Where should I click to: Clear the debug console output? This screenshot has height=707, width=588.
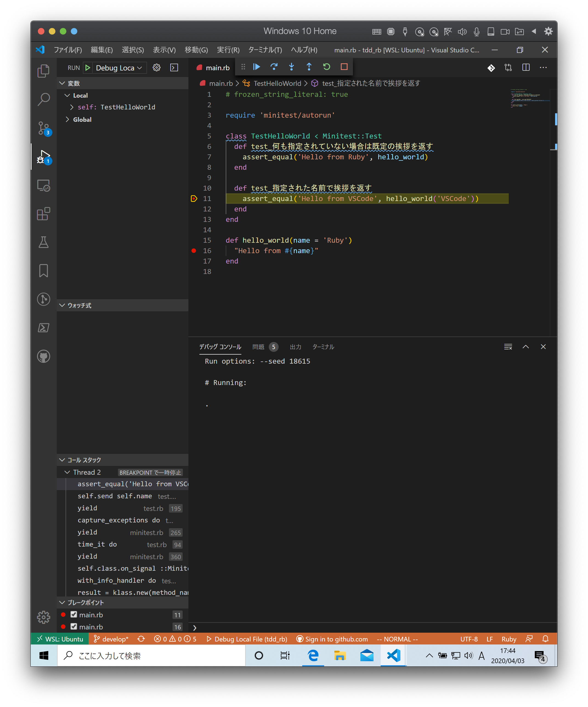508,347
